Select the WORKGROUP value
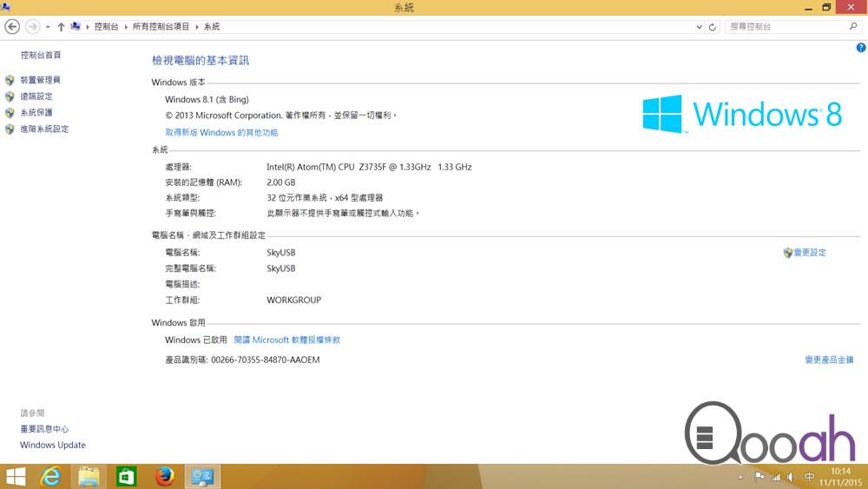868x489 pixels. click(x=294, y=300)
